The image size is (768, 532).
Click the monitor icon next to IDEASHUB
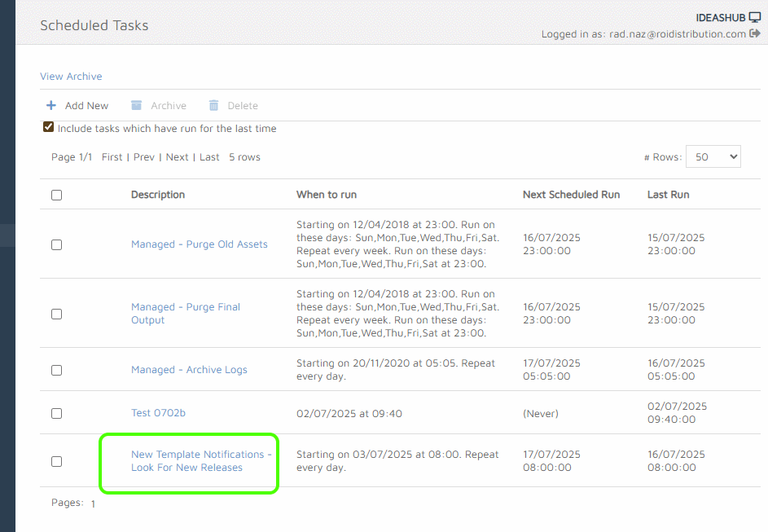755,17
